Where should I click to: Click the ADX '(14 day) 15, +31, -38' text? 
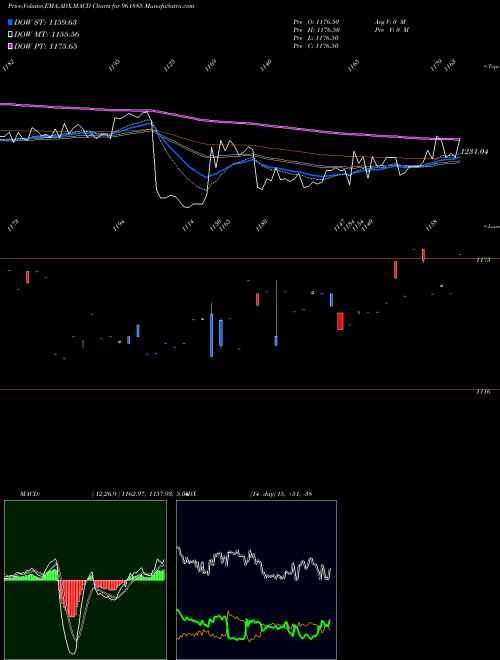pos(281,494)
